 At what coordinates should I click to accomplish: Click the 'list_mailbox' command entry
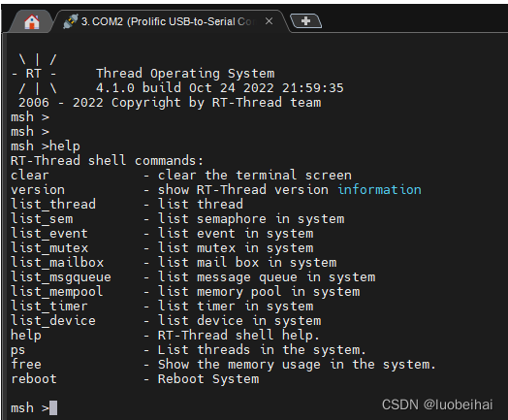point(174,263)
